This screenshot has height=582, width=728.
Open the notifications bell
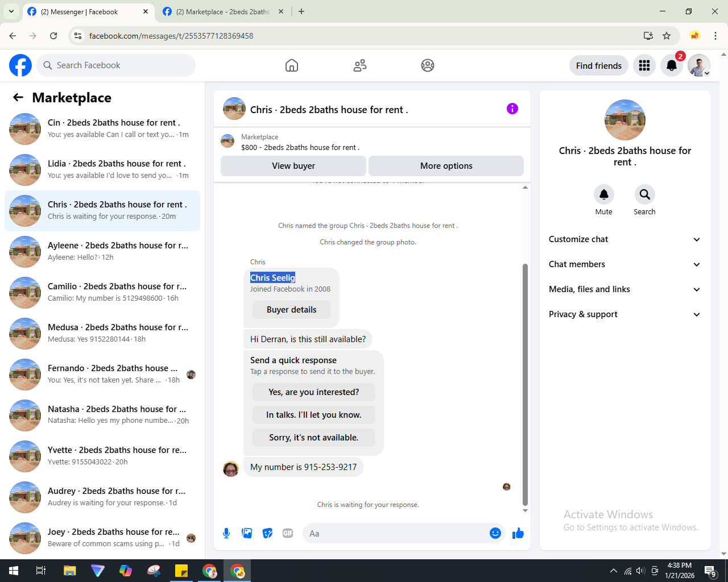tap(672, 65)
